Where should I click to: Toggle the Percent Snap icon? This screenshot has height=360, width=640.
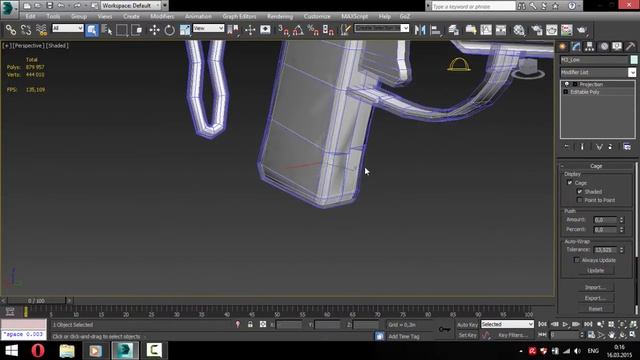tap(313, 30)
